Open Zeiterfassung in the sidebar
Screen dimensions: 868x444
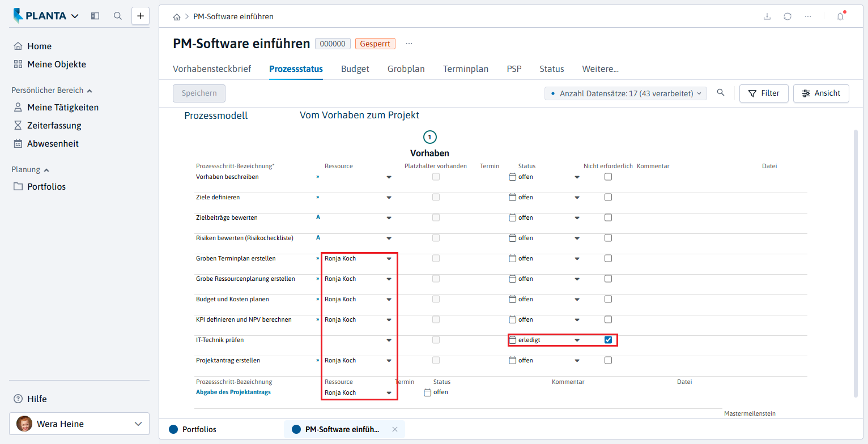click(x=54, y=125)
